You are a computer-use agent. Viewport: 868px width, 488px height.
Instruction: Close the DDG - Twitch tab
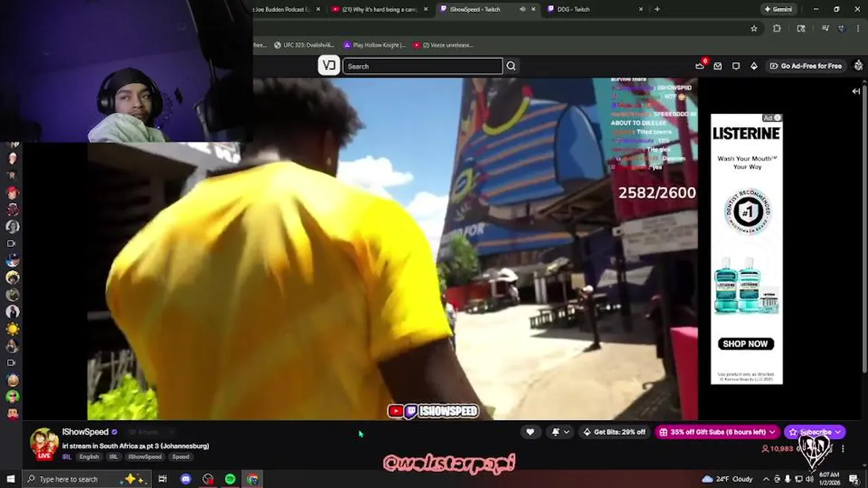(x=641, y=9)
